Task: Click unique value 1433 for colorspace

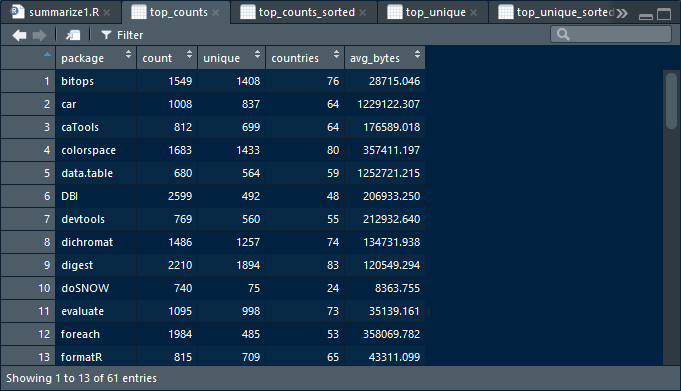Action: pyautogui.click(x=248, y=150)
